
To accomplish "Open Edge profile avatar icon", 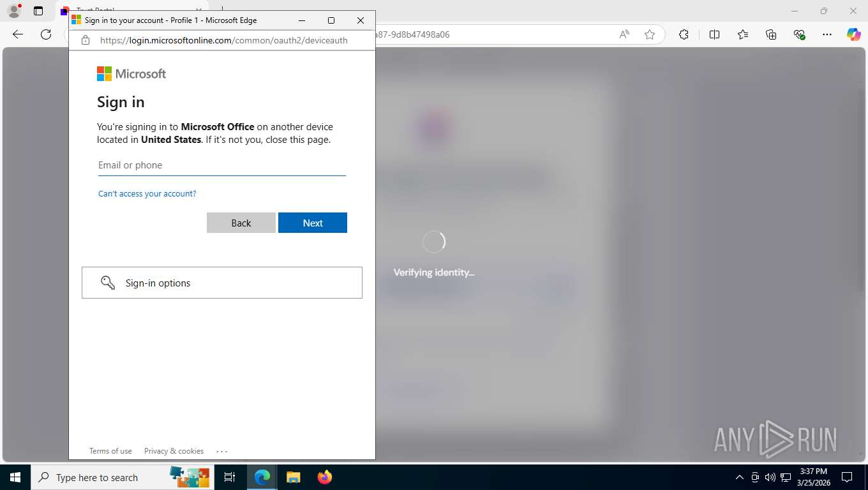I will pos(13,10).
